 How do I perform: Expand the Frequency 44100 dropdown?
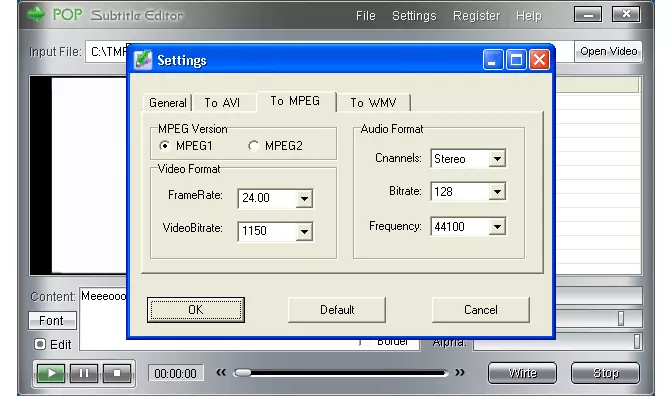(x=497, y=226)
